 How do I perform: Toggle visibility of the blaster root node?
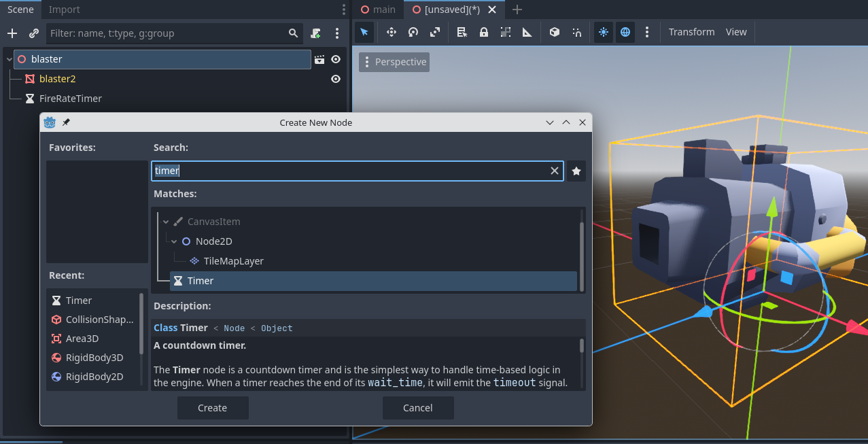click(336, 59)
